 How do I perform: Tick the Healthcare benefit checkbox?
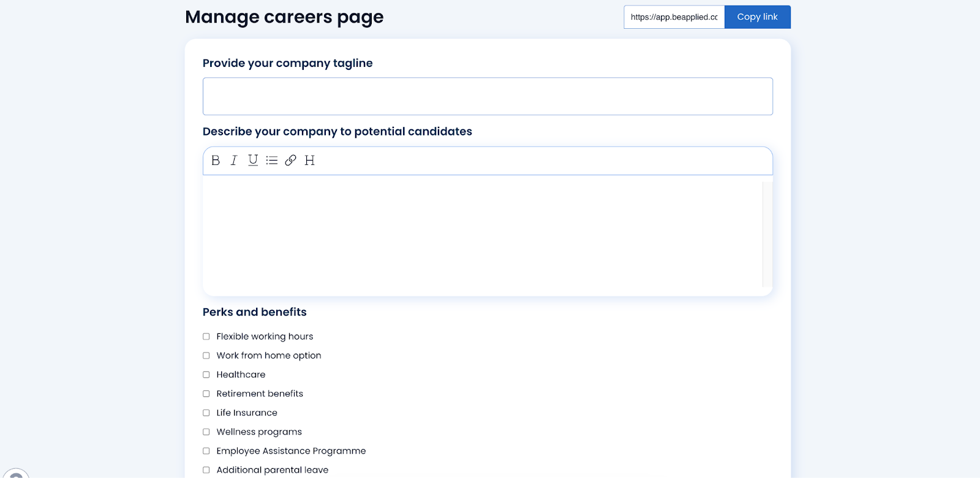206,374
